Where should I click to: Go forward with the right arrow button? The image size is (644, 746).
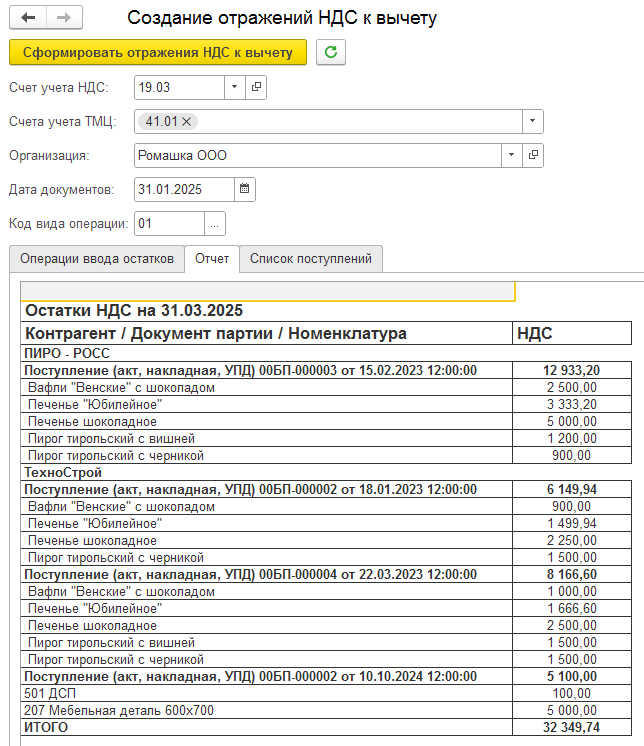pos(64,18)
